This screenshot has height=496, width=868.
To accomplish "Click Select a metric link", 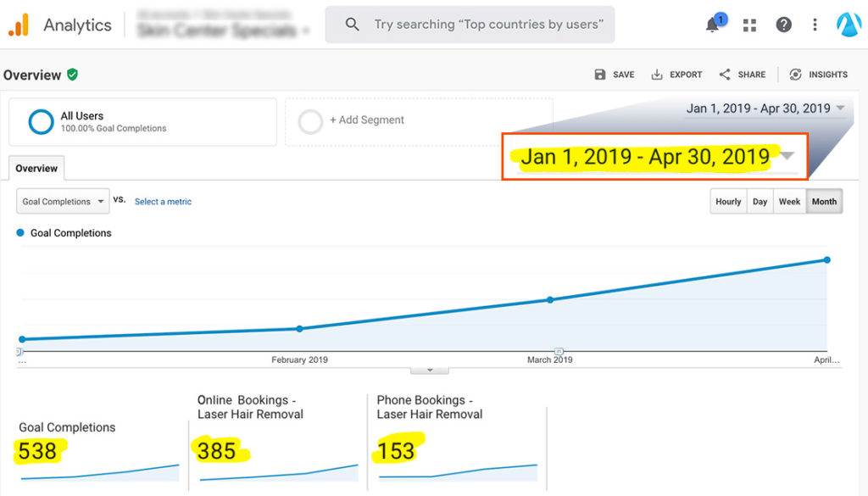I will pyautogui.click(x=163, y=201).
